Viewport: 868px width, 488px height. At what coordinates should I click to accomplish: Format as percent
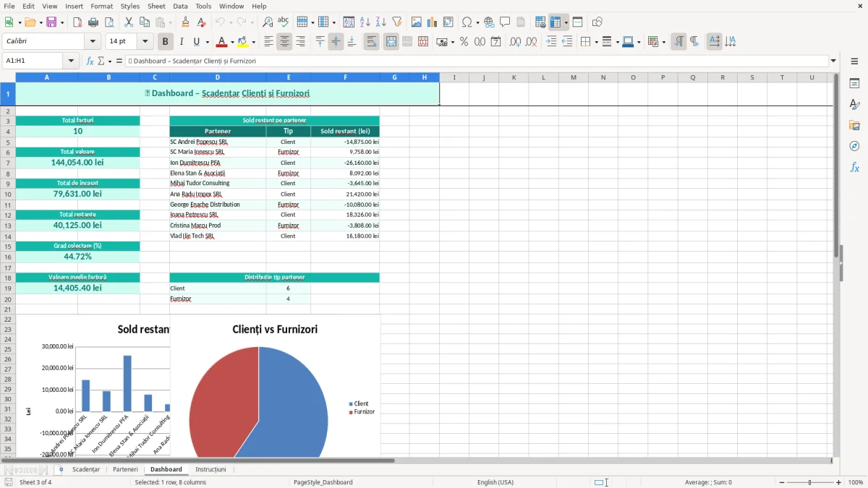pyautogui.click(x=464, y=42)
